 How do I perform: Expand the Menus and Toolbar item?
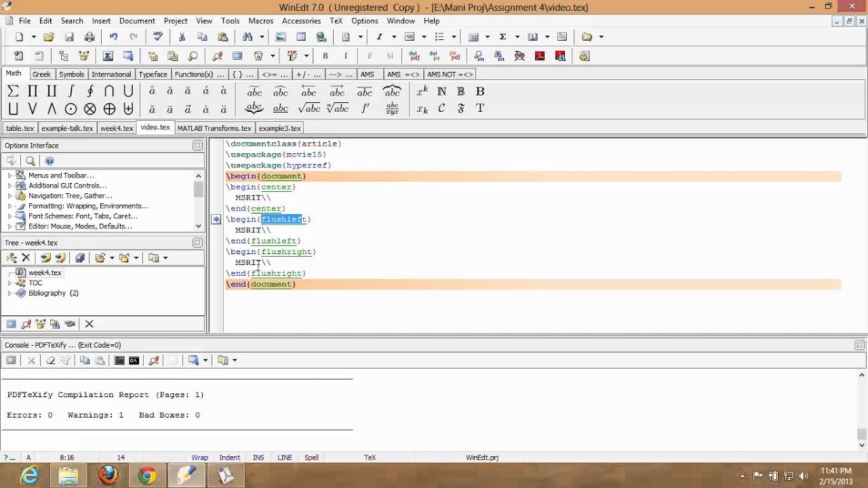(9, 176)
